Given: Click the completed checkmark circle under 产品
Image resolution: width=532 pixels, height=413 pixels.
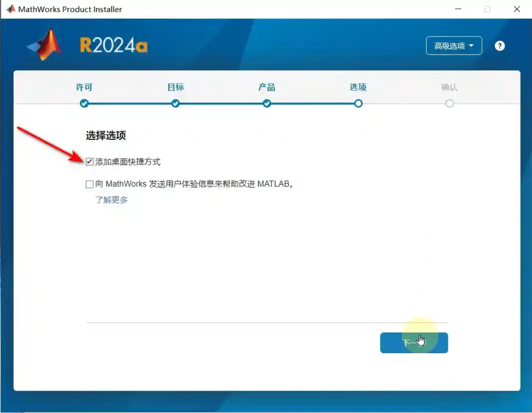Looking at the screenshot, I should [267, 104].
